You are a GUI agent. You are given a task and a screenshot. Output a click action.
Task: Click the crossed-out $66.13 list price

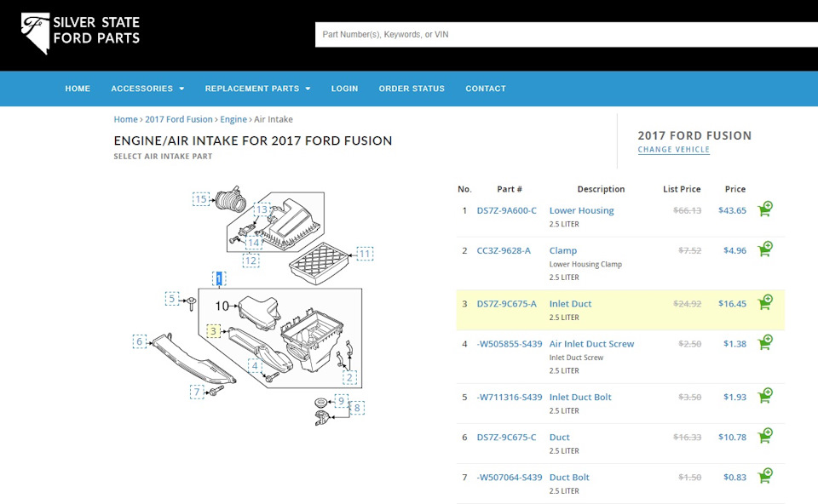pos(687,210)
